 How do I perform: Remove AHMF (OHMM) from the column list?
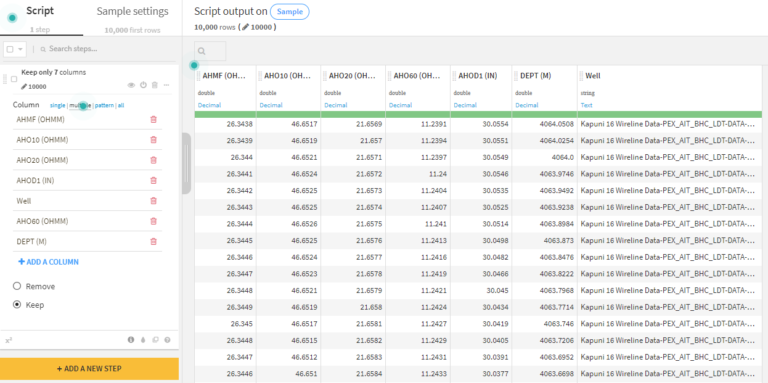tap(153, 120)
